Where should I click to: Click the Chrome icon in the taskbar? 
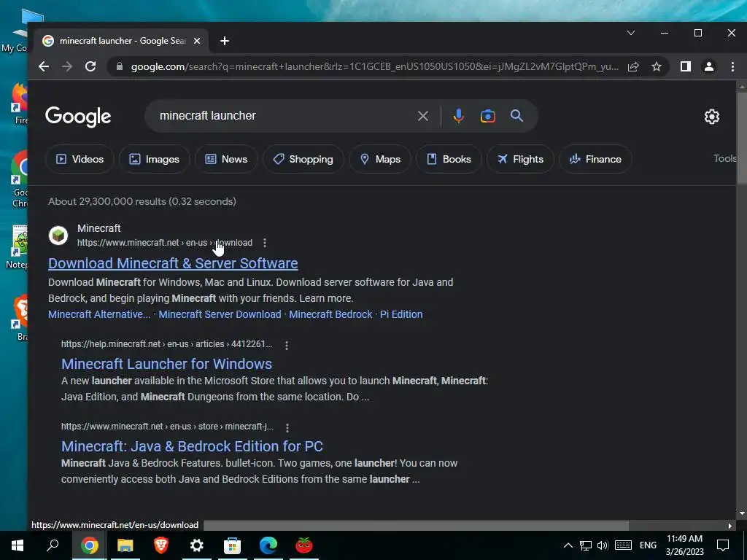[89, 545]
